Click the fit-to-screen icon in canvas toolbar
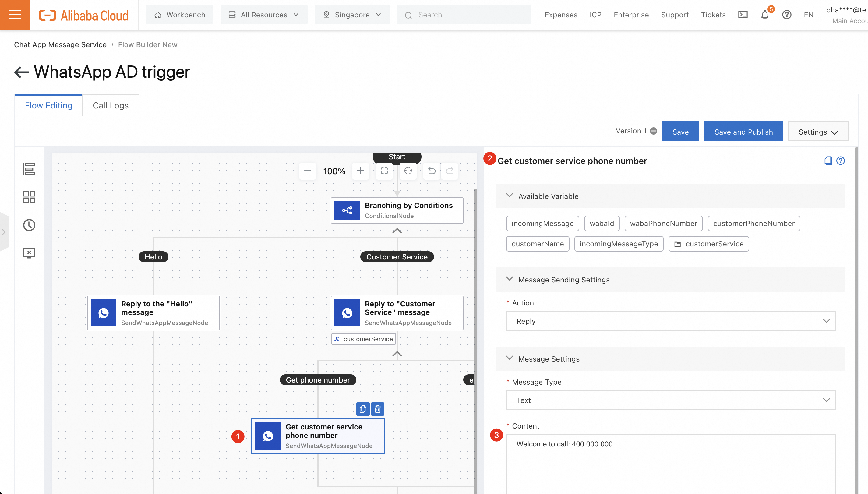The image size is (868, 494). point(384,171)
